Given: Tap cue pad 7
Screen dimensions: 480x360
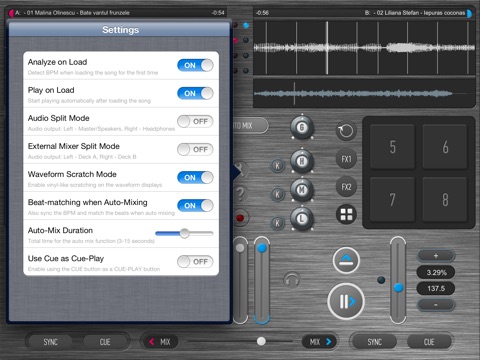Looking at the screenshot, I should click(393, 199).
